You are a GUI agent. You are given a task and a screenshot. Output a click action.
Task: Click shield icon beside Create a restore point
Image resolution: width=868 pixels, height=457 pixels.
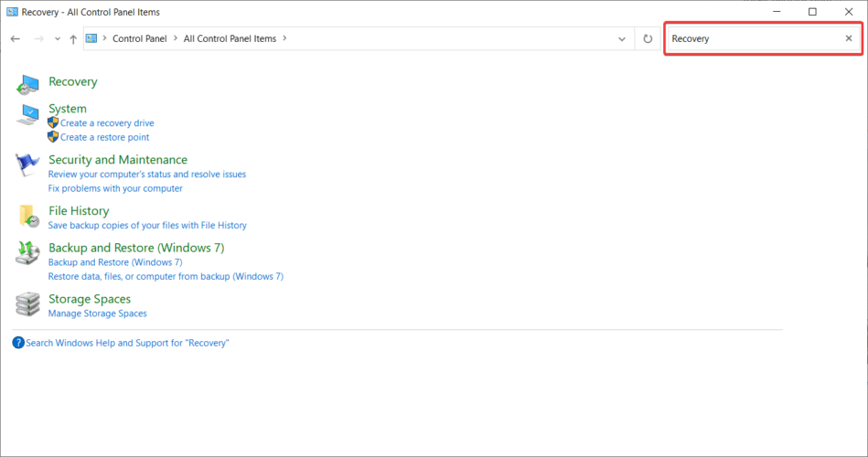tap(53, 137)
